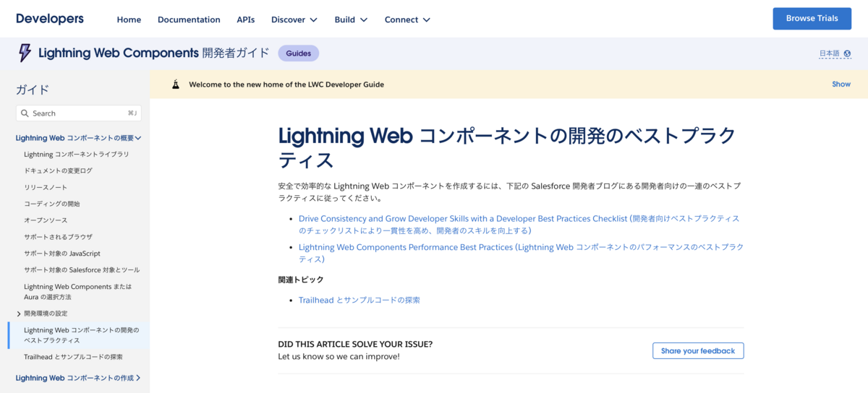Open Trailhead とサンプルコードの探索 article link

(x=359, y=300)
